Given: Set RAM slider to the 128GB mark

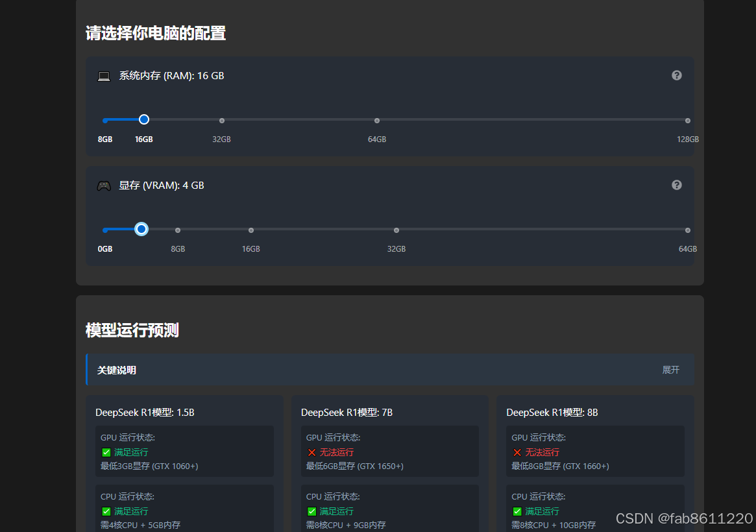Looking at the screenshot, I should click(687, 121).
